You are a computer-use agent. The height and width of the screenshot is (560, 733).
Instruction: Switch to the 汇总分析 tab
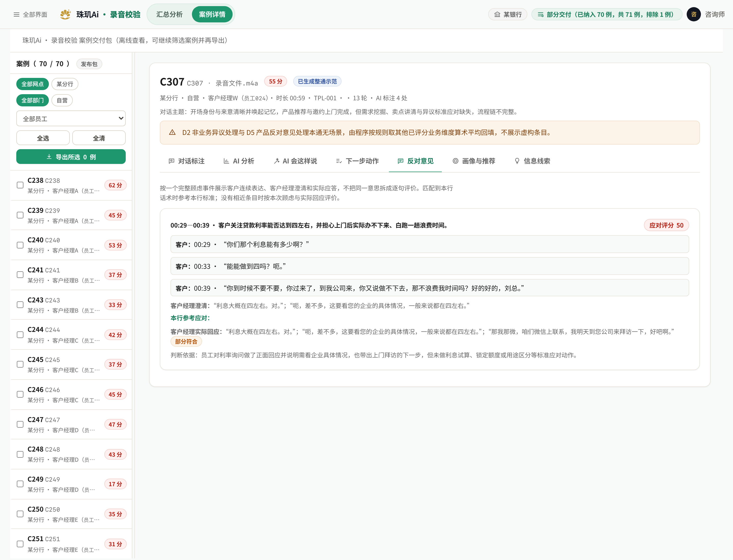pyautogui.click(x=169, y=14)
